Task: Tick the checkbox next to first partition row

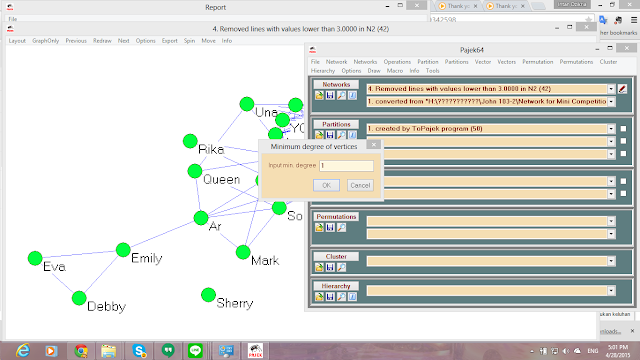Action: (623, 129)
